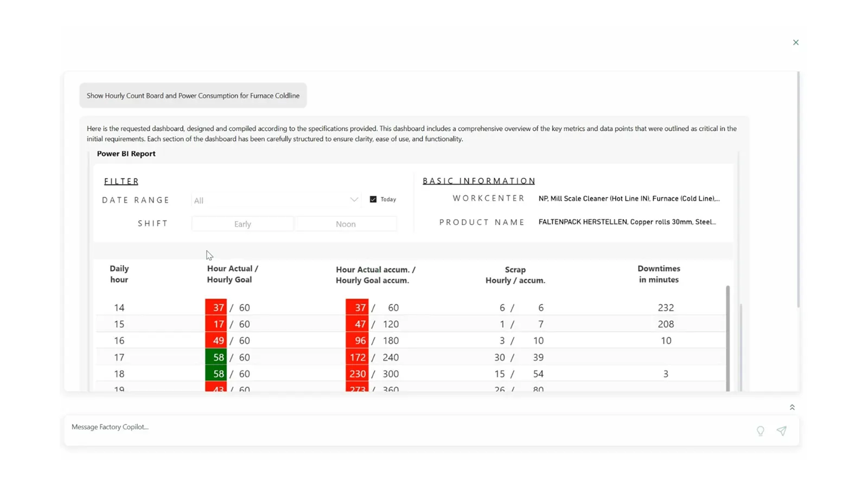Click the Hour Actual accum. column header

coord(375,275)
